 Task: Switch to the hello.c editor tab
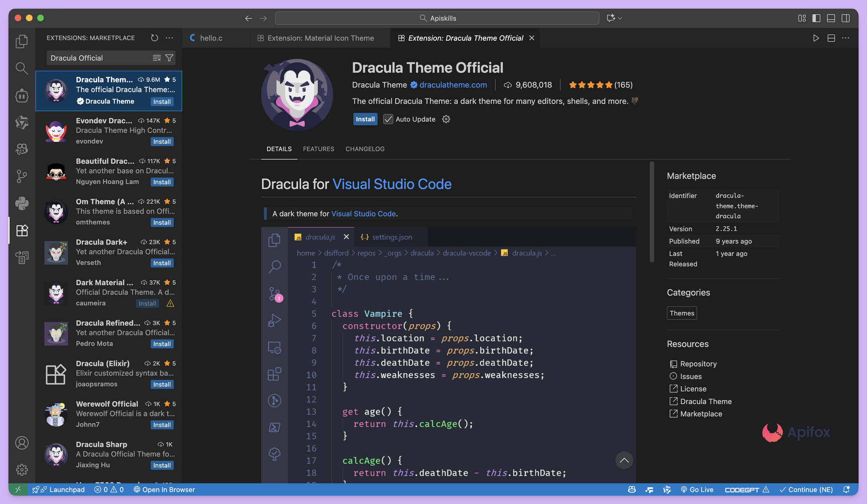pyautogui.click(x=211, y=38)
